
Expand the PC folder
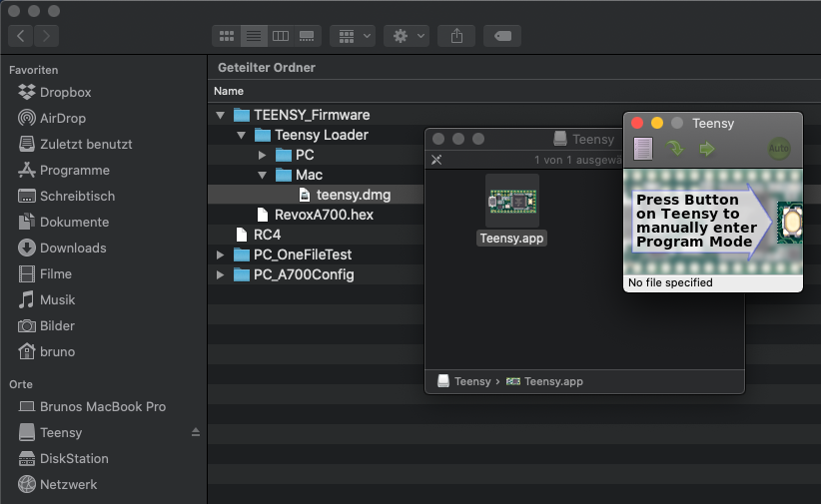[x=262, y=155]
